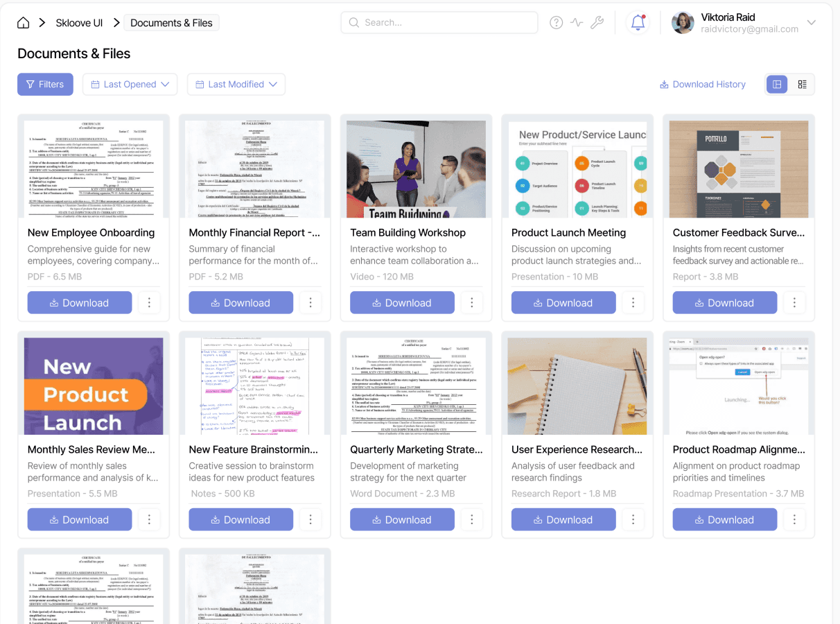
Task: Expand the Last Opened date dropdown
Action: [x=130, y=85]
